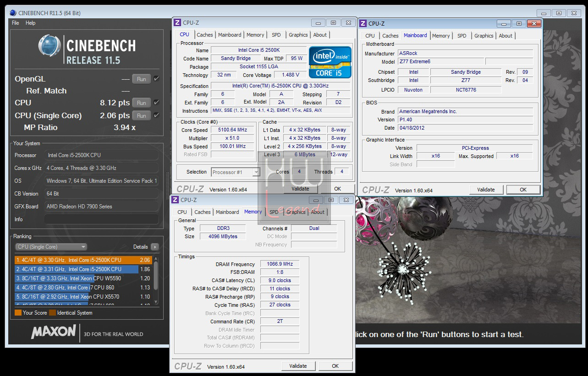This screenshot has width=588, height=376.
Task: Click OK in CPU-Z Mainboard window
Action: point(523,190)
